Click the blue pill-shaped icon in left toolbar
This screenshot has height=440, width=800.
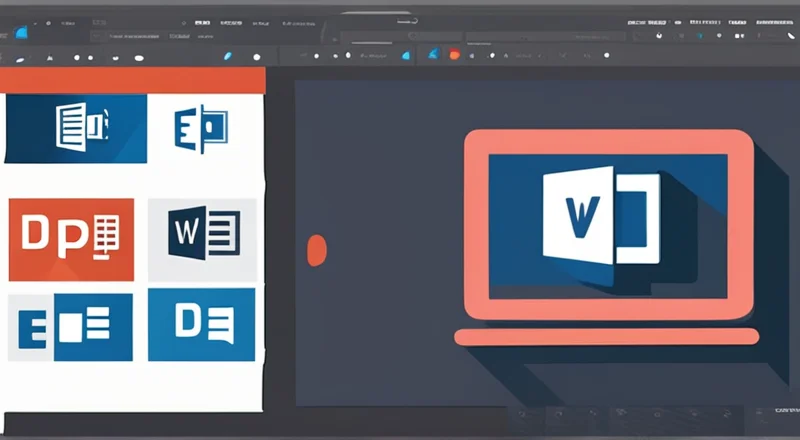(x=228, y=56)
